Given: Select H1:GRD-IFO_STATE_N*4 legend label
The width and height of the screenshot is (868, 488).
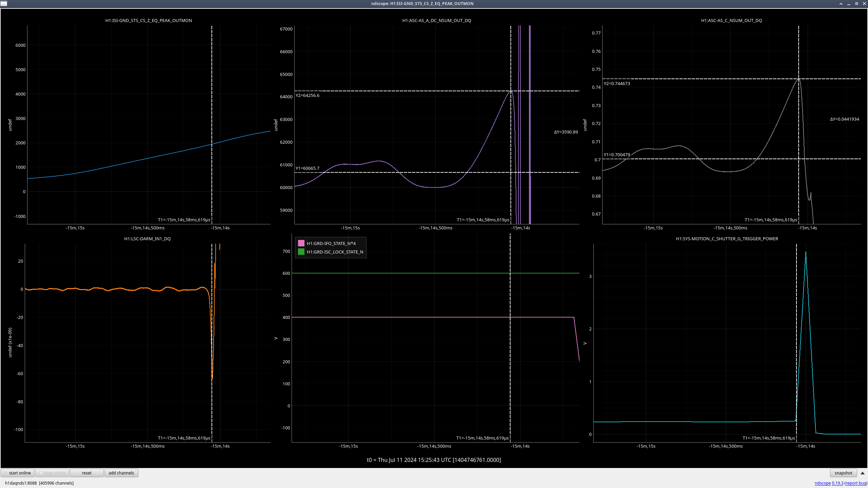Looking at the screenshot, I should (x=331, y=243).
